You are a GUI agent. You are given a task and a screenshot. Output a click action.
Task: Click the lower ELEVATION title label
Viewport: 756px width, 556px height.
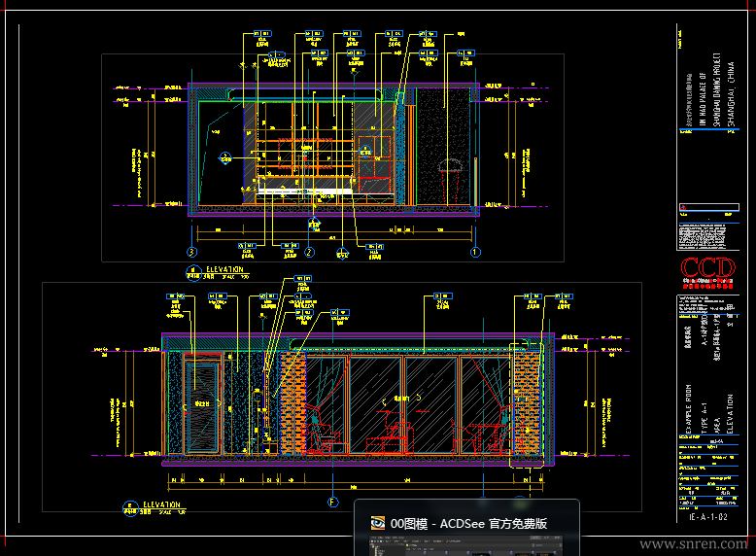pos(161,504)
